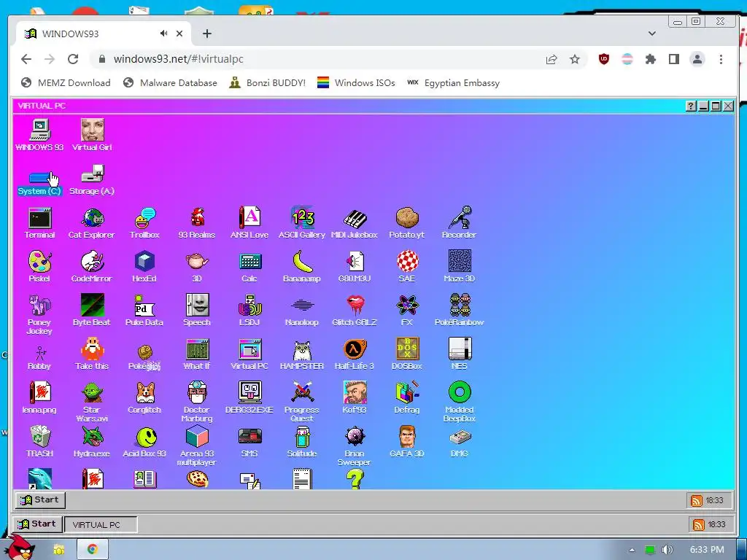Open Poney Jockey icon

coord(39,314)
